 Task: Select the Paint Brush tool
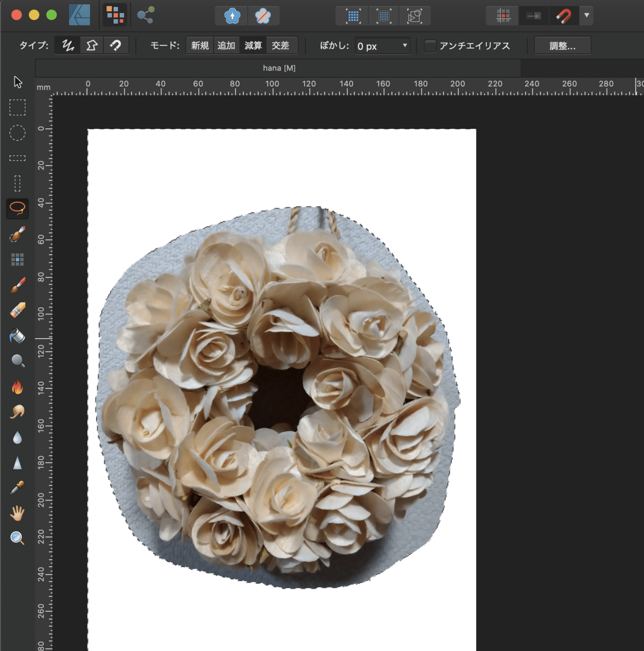click(18, 285)
